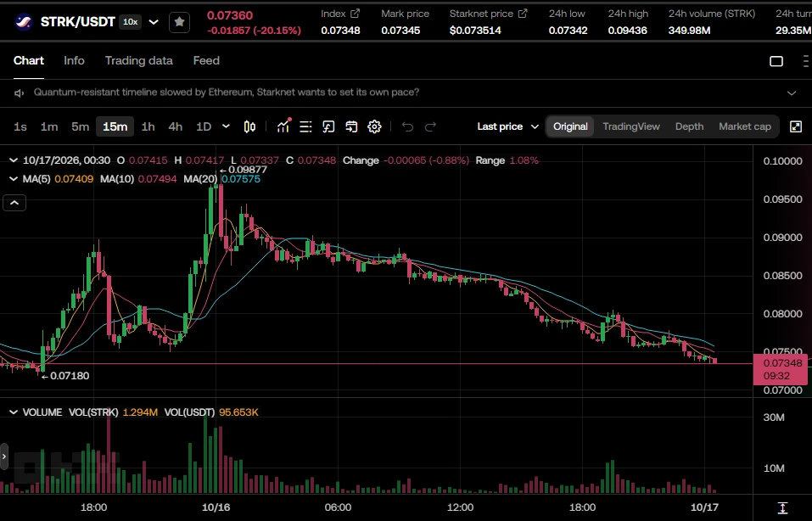Viewport: 812px width, 521px height.
Task: Open the STRK/USDT pair selector chevron
Action: pyautogui.click(x=154, y=22)
